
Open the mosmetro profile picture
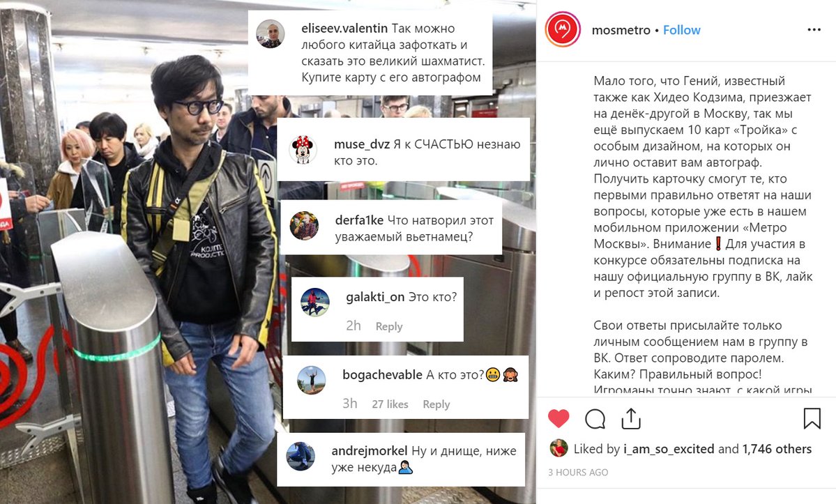(x=563, y=29)
